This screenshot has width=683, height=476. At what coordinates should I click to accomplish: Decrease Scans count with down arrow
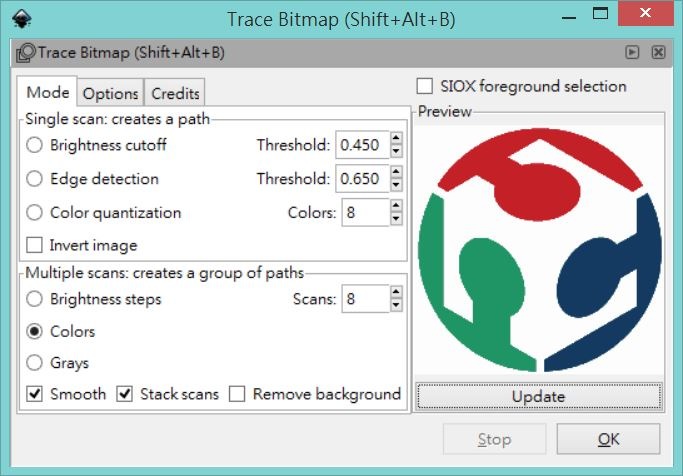pos(396,305)
